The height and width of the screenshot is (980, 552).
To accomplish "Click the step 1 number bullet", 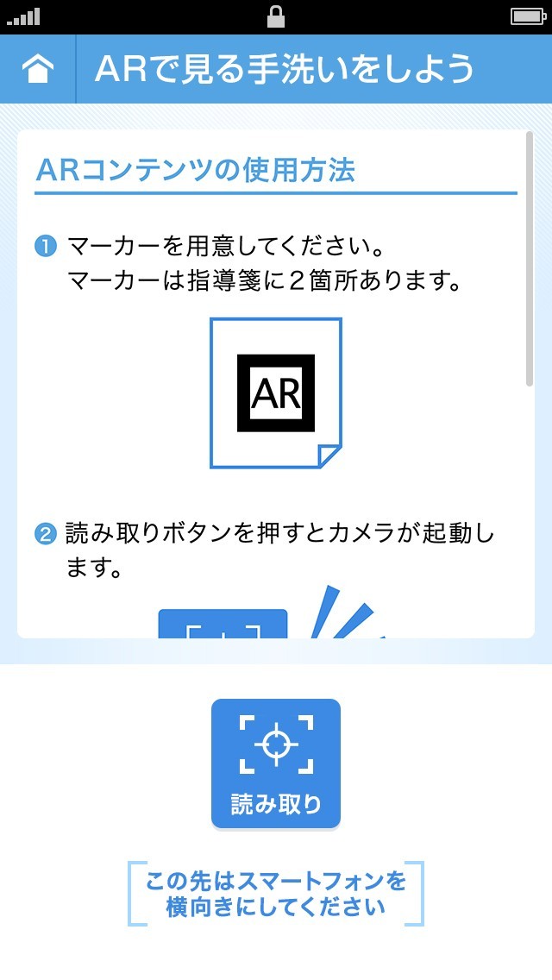I will click(46, 246).
